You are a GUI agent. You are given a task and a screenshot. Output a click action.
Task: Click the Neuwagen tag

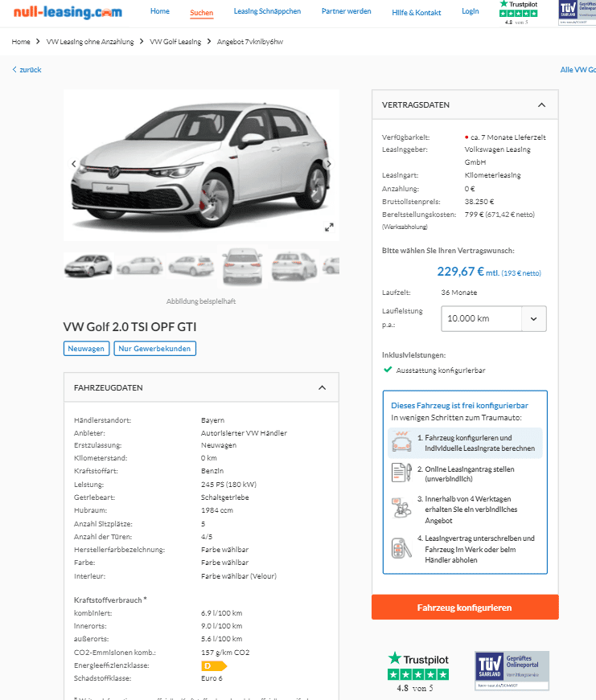[86, 348]
